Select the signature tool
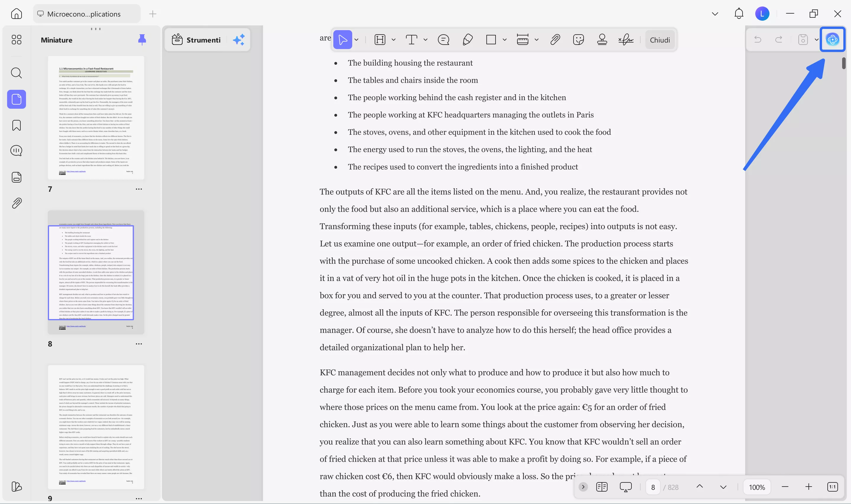Image resolution: width=851 pixels, height=504 pixels. 626,40
